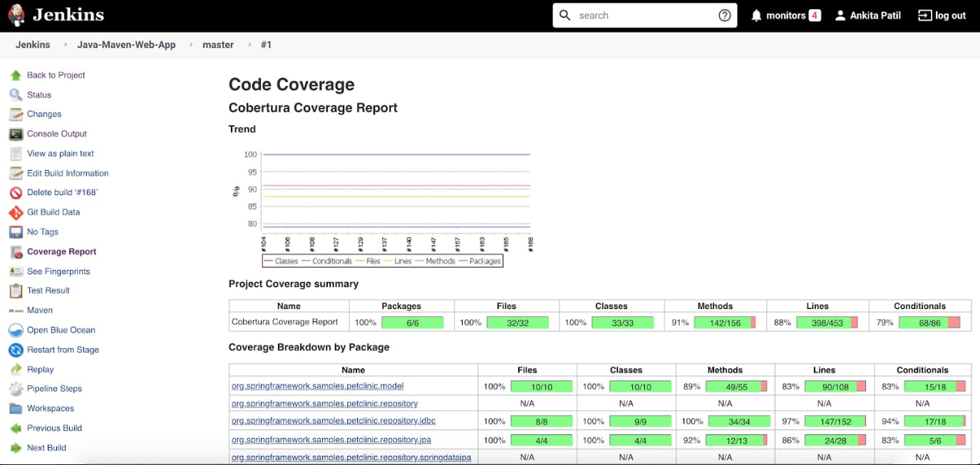Click the red Delete build icon
Image resolution: width=980 pixels, height=465 pixels.
pyautogui.click(x=16, y=193)
